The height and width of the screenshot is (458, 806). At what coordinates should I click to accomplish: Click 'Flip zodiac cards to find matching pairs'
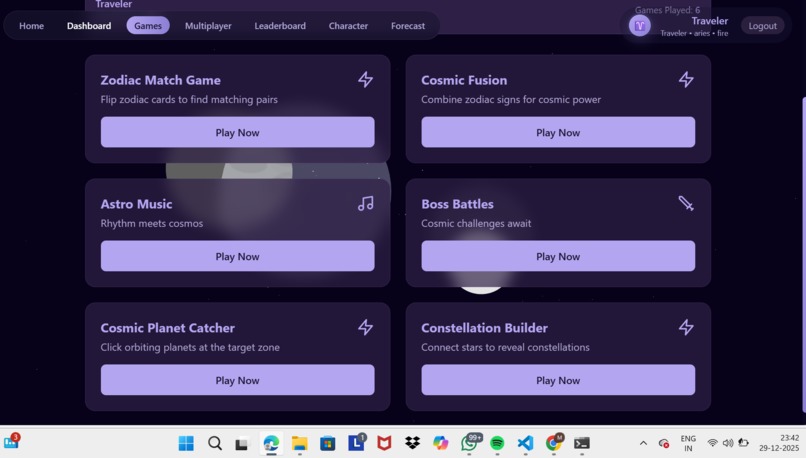tap(189, 100)
